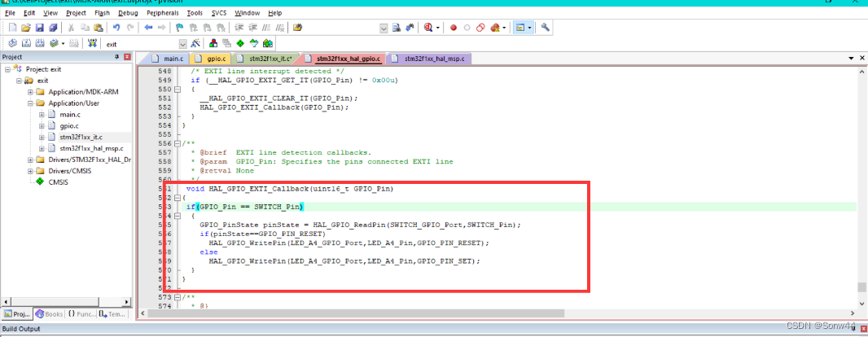
Task: Open the configuration wrench icon
Action: coord(546,27)
